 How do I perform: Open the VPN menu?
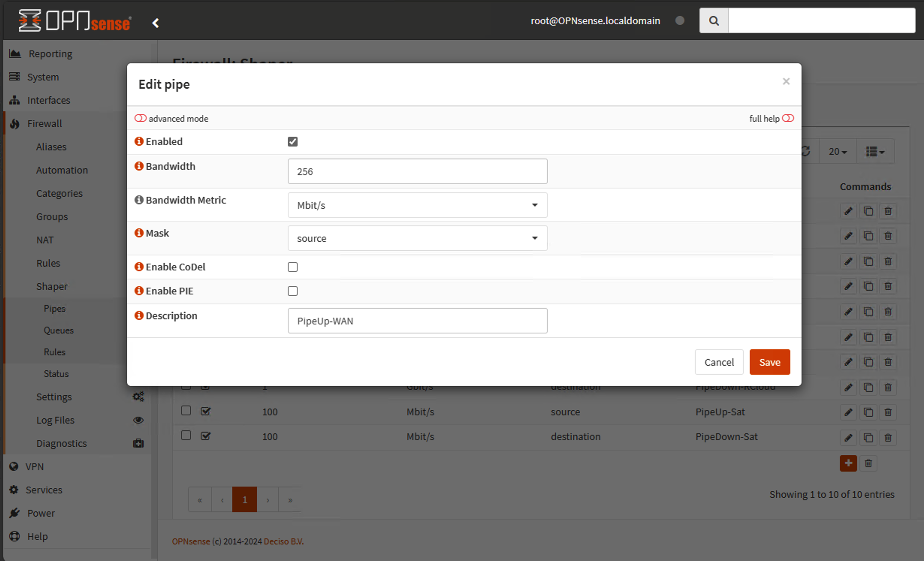pyautogui.click(x=35, y=467)
